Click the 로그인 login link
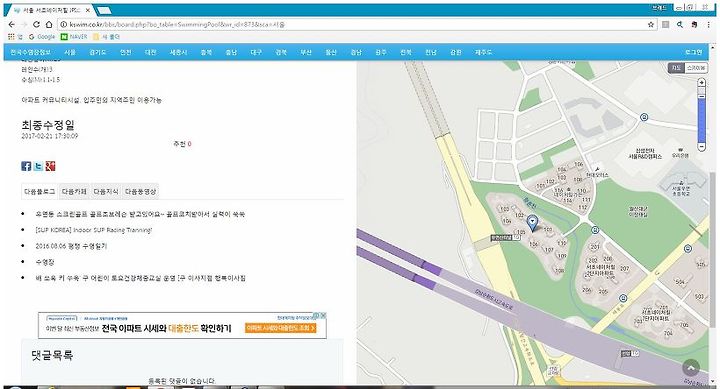Image resolution: width=720 pixels, height=389 pixels. click(694, 52)
